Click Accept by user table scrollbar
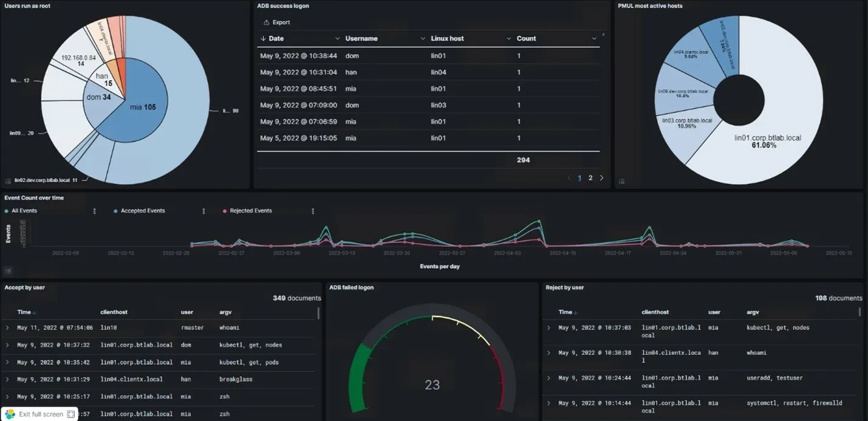The height and width of the screenshot is (421, 868). point(318,313)
